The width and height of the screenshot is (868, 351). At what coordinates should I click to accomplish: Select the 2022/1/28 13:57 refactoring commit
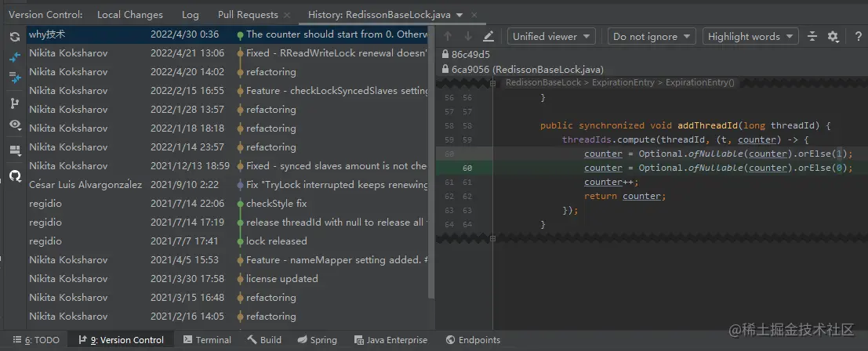pos(227,110)
